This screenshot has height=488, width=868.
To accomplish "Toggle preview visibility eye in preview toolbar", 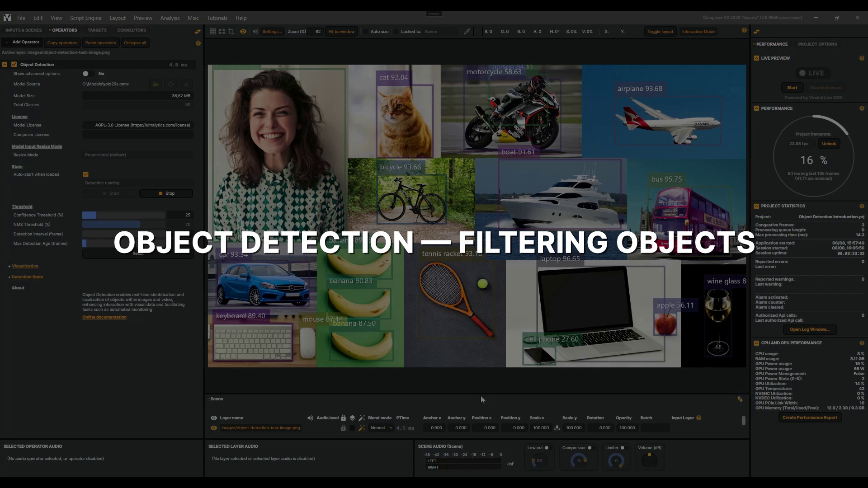I will (243, 32).
